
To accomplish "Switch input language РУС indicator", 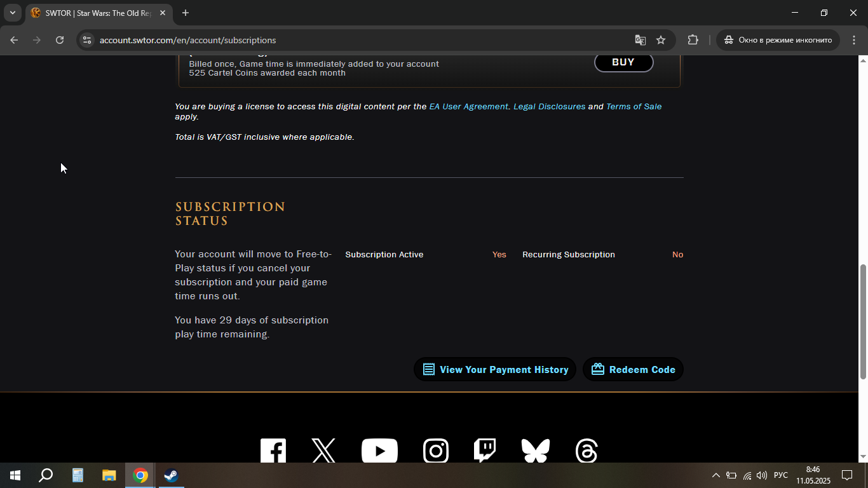I will pyautogui.click(x=781, y=475).
